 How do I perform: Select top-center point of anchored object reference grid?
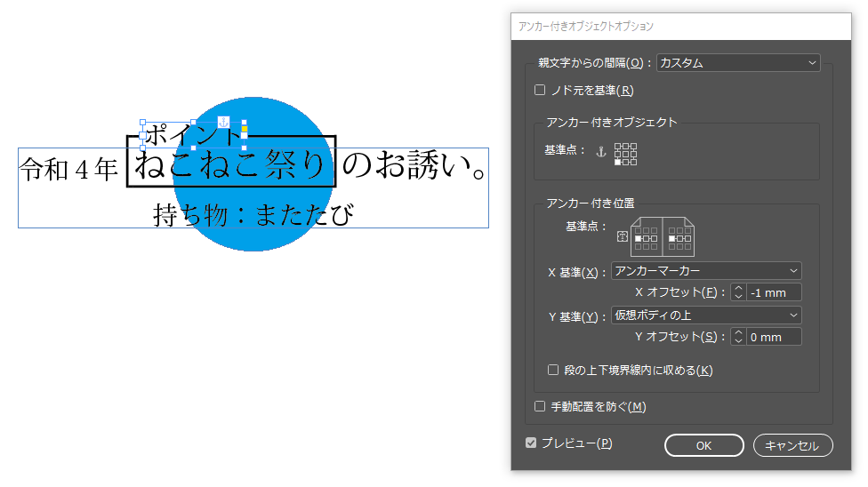pos(625,146)
